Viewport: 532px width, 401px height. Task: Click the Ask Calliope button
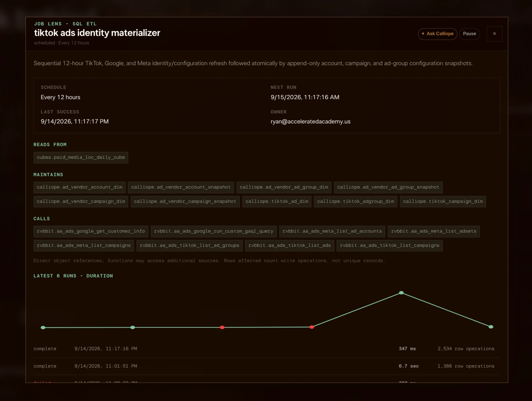437,34
